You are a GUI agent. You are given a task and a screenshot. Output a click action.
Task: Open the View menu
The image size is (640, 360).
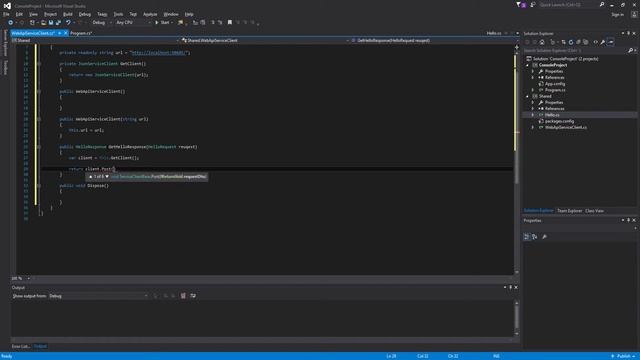(x=33, y=14)
